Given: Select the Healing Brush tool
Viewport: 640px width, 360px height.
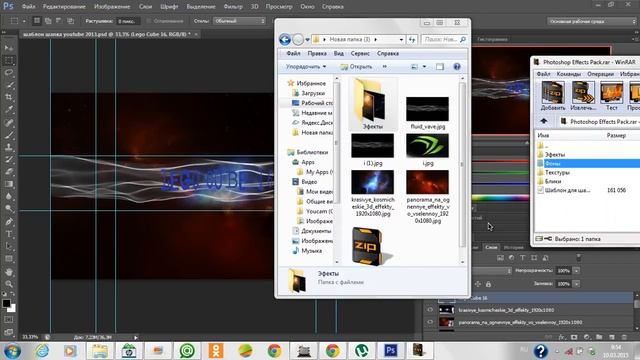Looking at the screenshot, I should 9,122.
